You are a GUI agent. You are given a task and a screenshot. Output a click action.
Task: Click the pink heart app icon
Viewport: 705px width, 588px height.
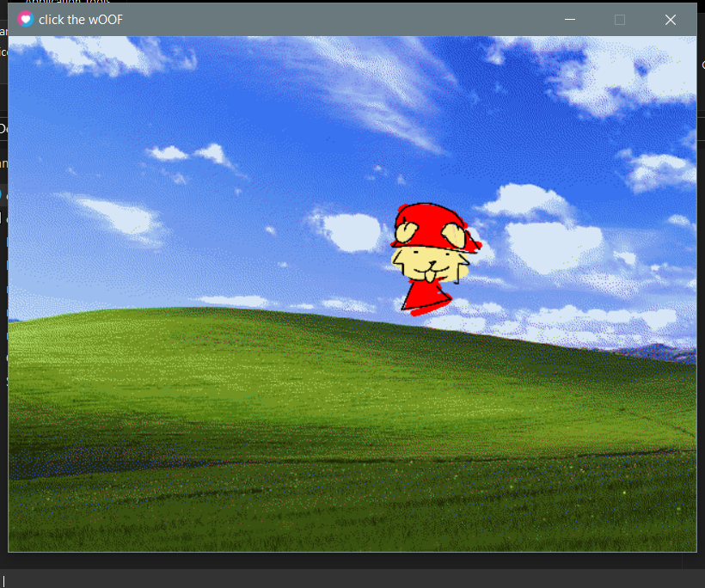point(25,19)
